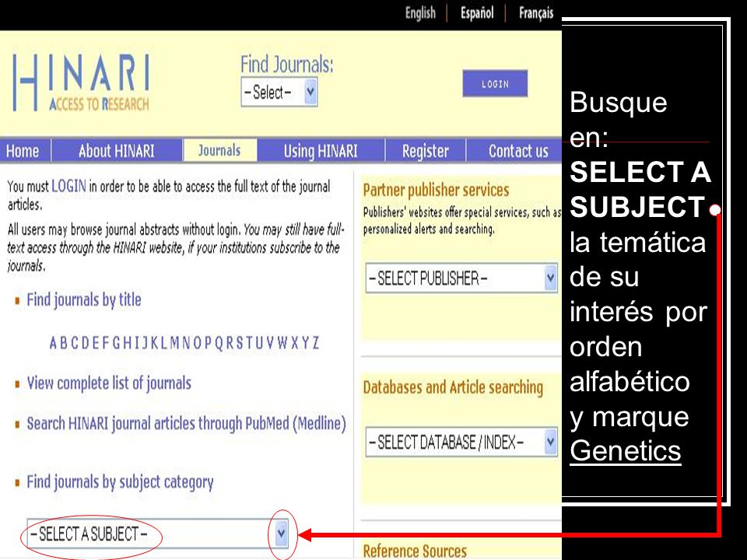Click the Find Journals: label
Screen dimensions: 747x560
(287, 65)
